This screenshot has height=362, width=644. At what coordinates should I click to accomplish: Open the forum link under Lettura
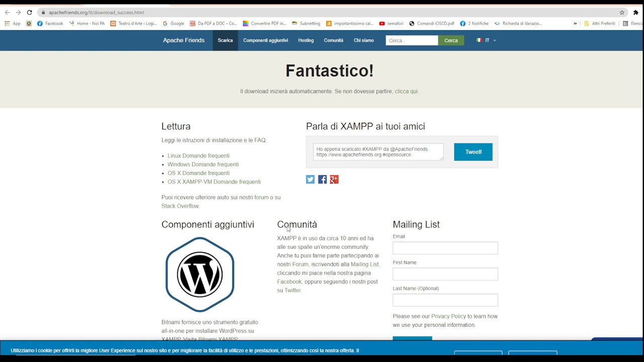(262, 198)
